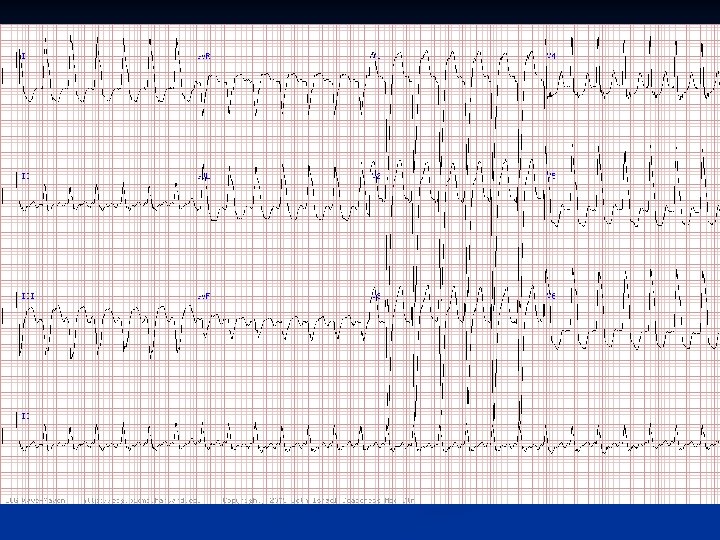720x540 pixels.
Task: Click the aVL lead label
Action: [204, 176]
